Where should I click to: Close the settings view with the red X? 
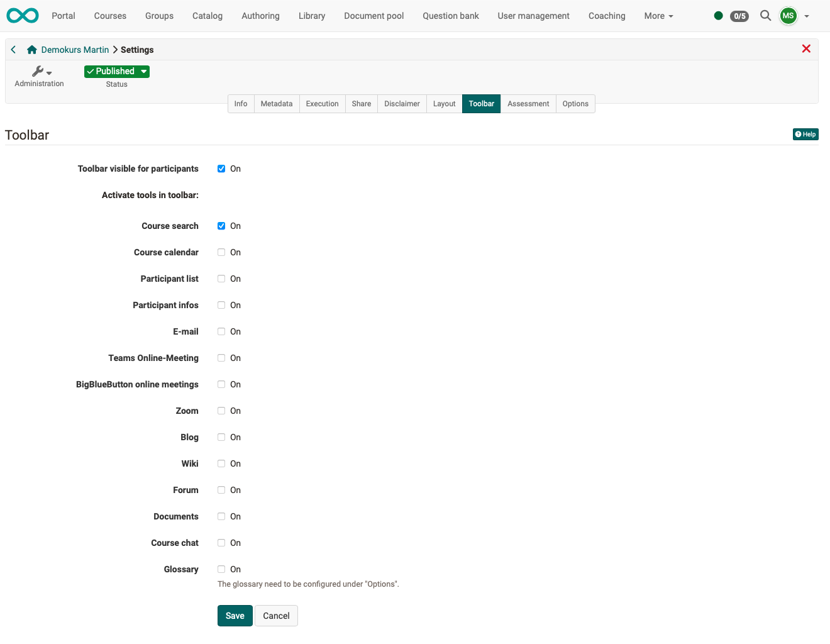806,48
